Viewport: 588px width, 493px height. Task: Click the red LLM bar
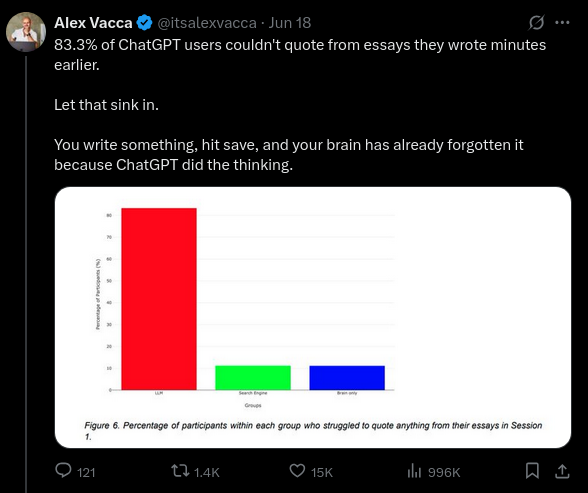[159, 299]
